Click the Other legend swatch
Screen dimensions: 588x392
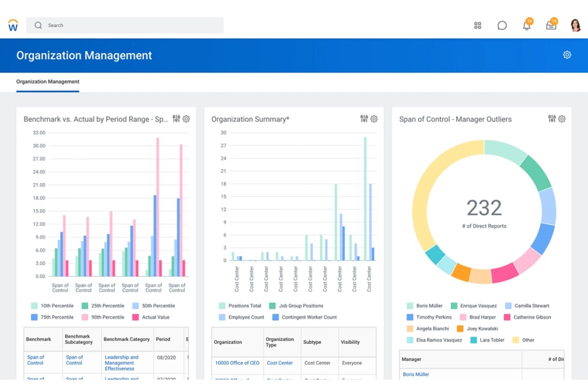(x=516, y=340)
